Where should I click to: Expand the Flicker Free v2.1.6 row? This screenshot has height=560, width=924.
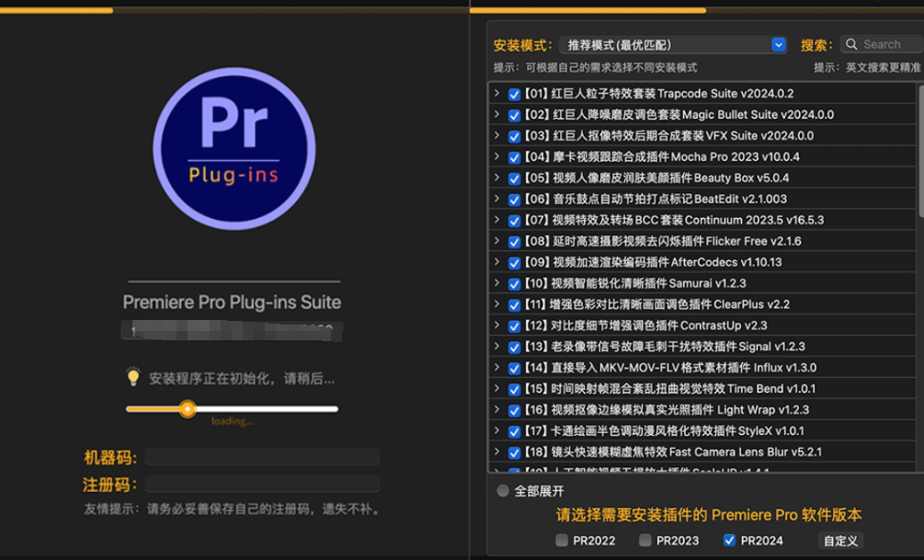tap(496, 241)
